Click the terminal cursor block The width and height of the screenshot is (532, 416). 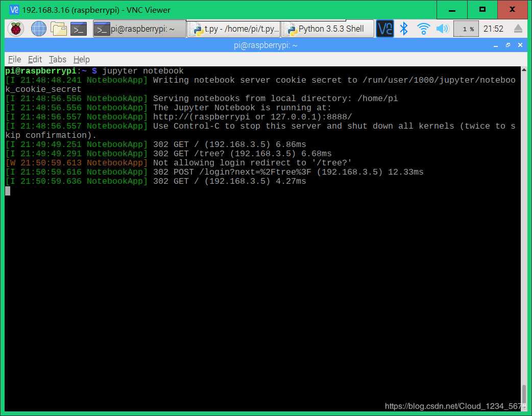(x=8, y=191)
